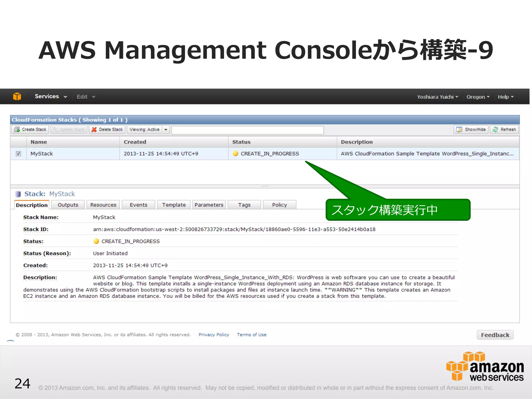Click CREATE_IN_PROGRESS in the table row

[x=270, y=154]
